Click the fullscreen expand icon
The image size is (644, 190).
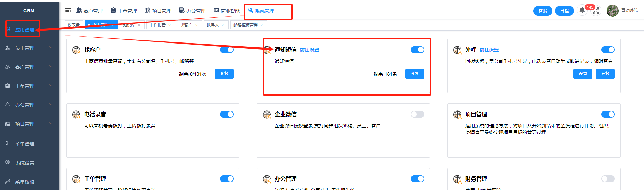click(596, 11)
